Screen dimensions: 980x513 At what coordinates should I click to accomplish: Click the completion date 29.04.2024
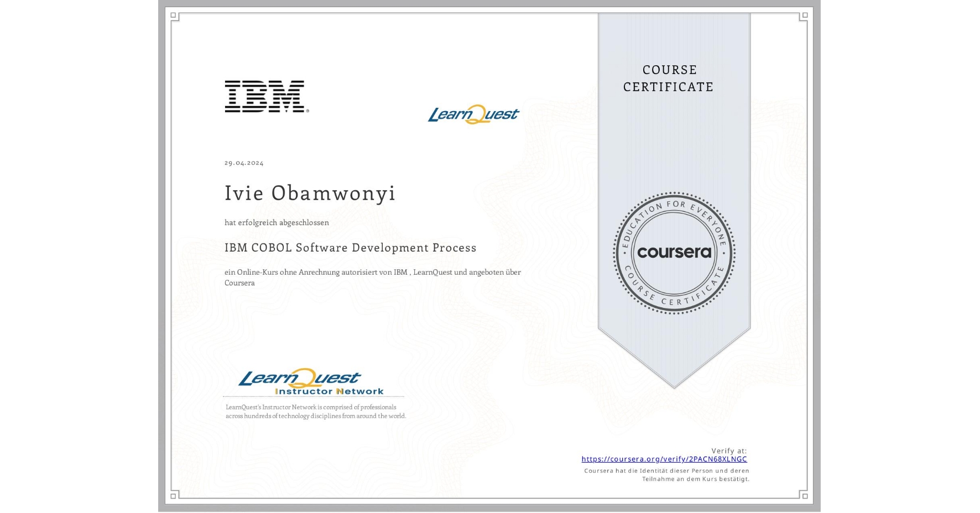point(244,162)
